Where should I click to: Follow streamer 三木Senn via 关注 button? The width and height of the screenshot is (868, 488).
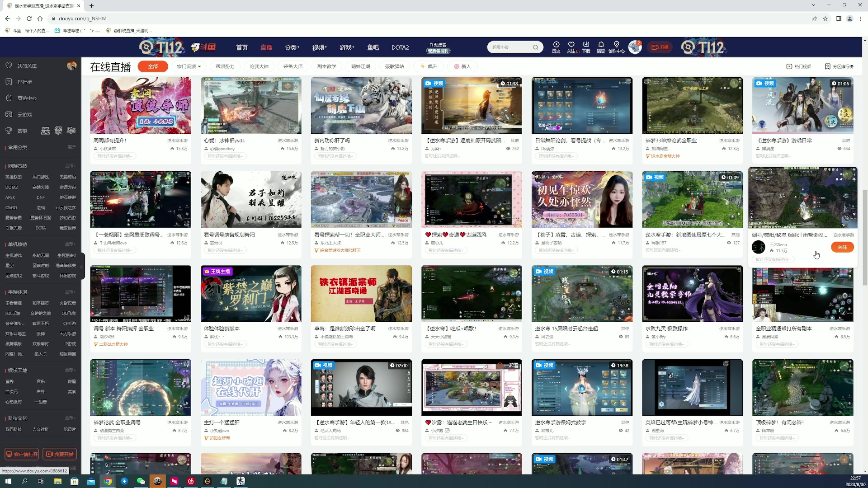842,247
